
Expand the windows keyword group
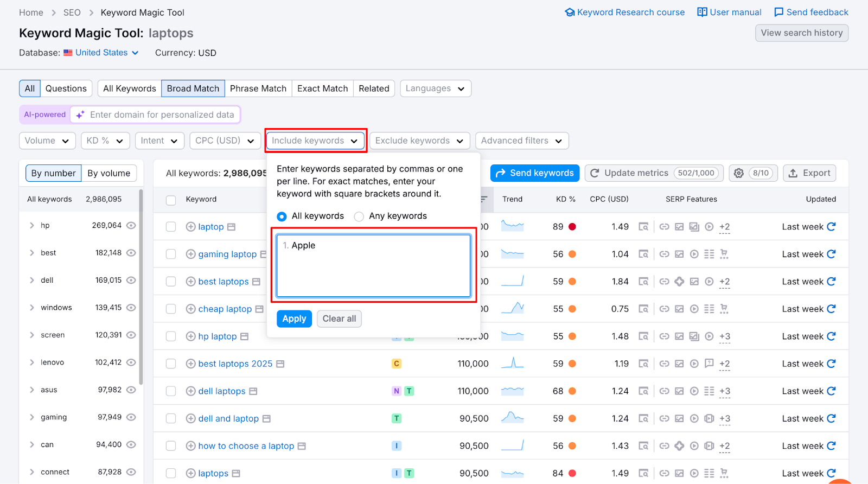click(x=31, y=307)
